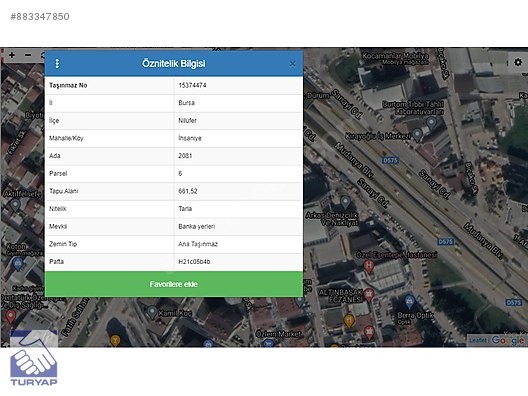Click the Kırayoğlu İş Merkezi pin
The image size is (528, 396).
pyautogui.click(x=417, y=135)
